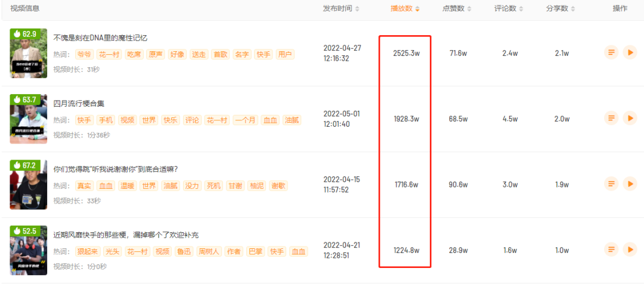
Task: Select hot word tag 首歌
Action: [x=221, y=55]
